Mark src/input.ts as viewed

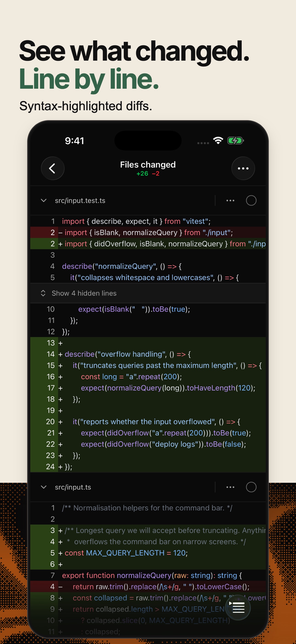pyautogui.click(x=251, y=487)
